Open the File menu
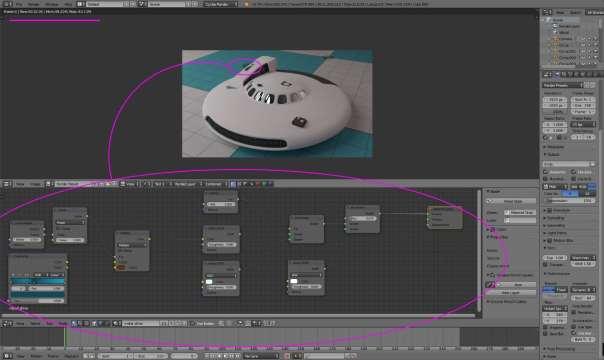604x360 pixels. 19,4
